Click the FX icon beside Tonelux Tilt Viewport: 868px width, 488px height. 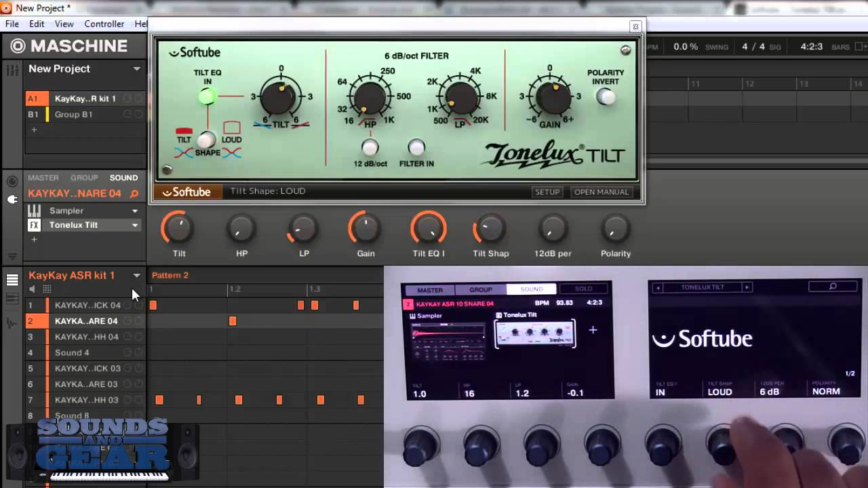click(x=34, y=225)
